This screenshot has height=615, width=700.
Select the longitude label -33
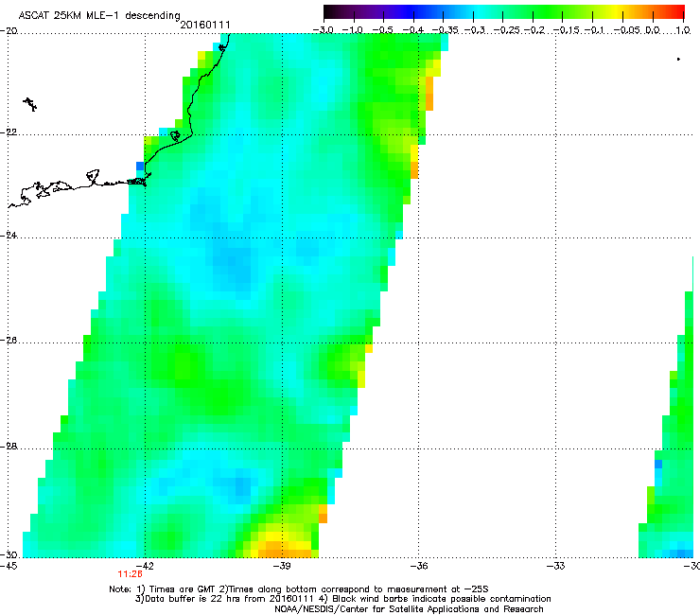click(556, 567)
